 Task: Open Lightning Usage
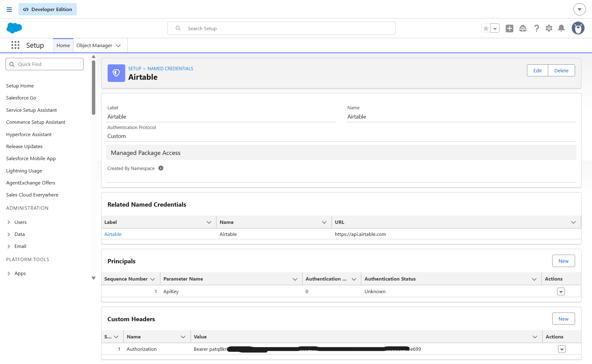coord(24,171)
